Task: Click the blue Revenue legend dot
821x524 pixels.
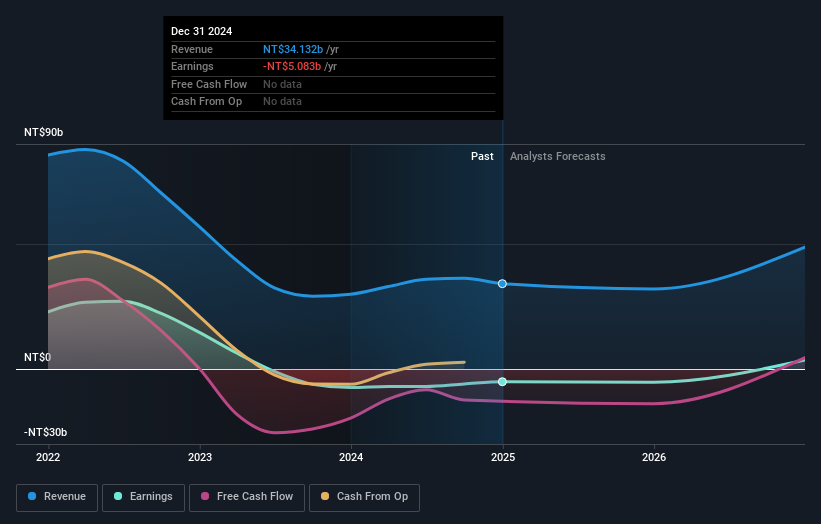Action: click(32, 496)
